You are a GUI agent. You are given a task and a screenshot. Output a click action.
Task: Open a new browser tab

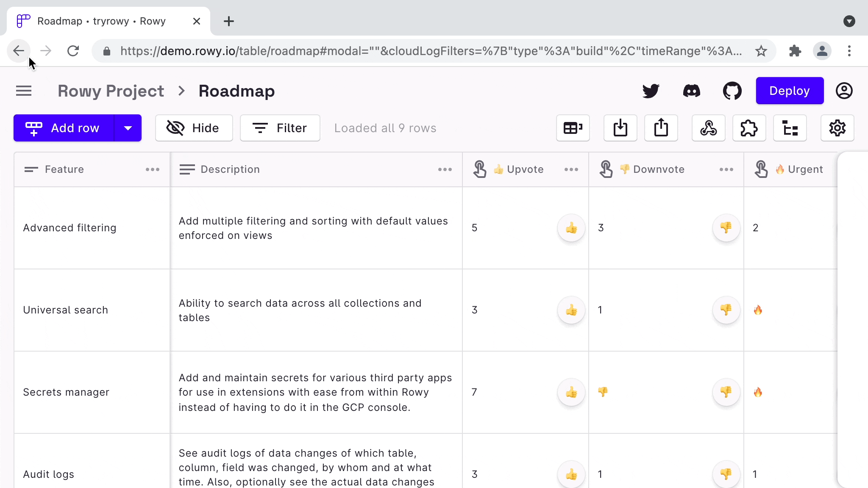229,21
